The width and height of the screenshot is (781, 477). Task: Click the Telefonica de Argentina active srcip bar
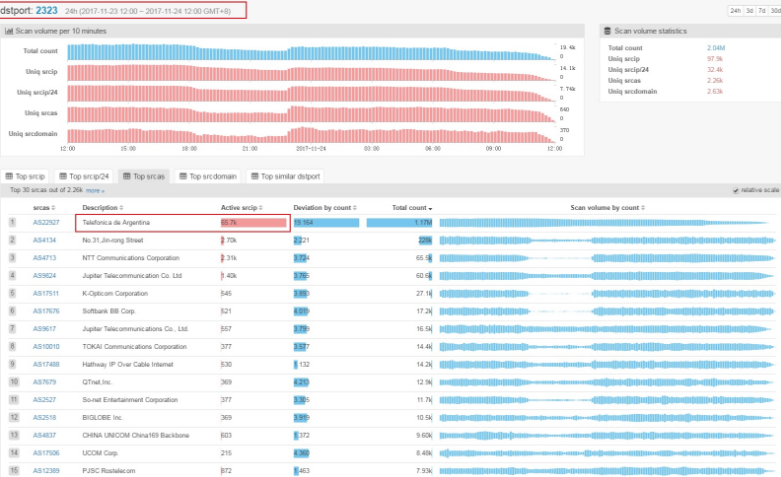254,223
